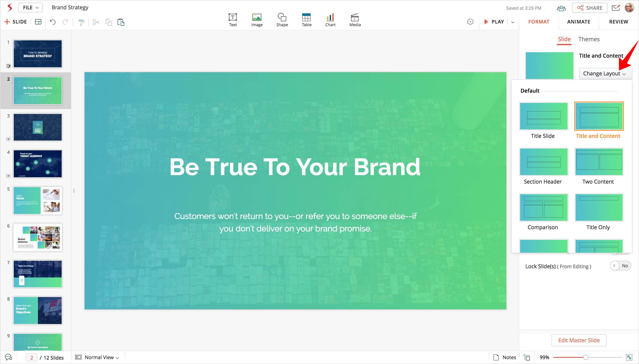
Task: Switch to the Themes tab
Action: [589, 39]
